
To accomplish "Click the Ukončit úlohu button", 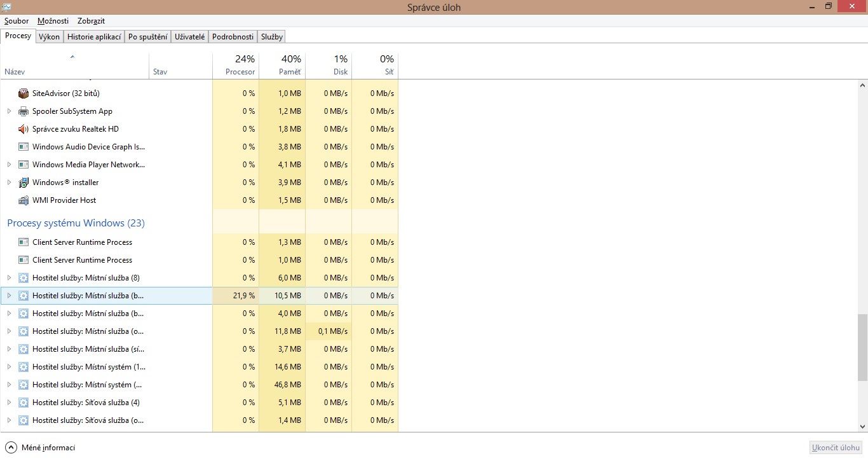I will (x=836, y=448).
